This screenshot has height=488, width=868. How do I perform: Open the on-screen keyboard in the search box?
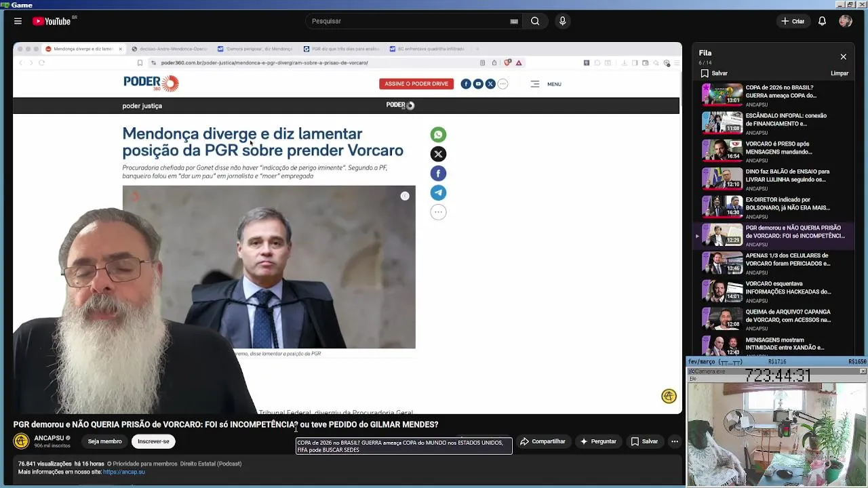click(514, 21)
